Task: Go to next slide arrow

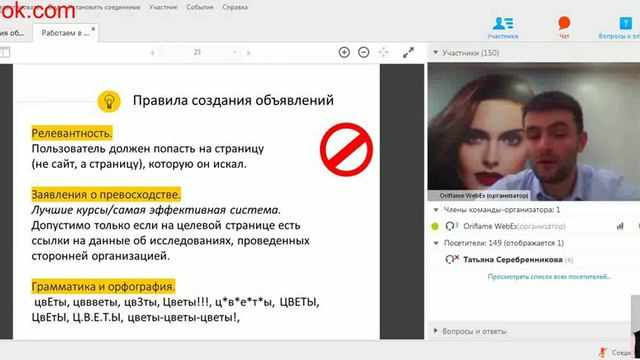Action: pos(249,53)
